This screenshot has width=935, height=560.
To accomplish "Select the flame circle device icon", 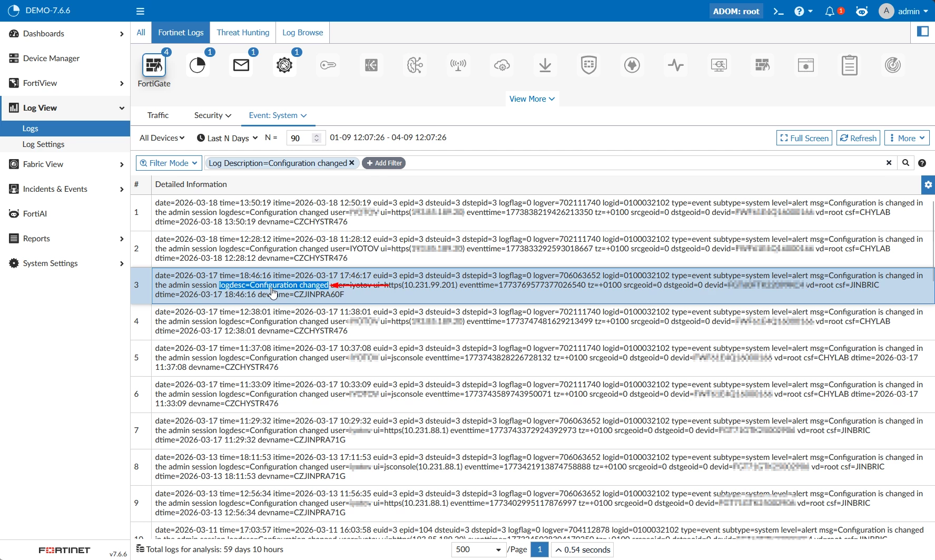I will tap(632, 65).
